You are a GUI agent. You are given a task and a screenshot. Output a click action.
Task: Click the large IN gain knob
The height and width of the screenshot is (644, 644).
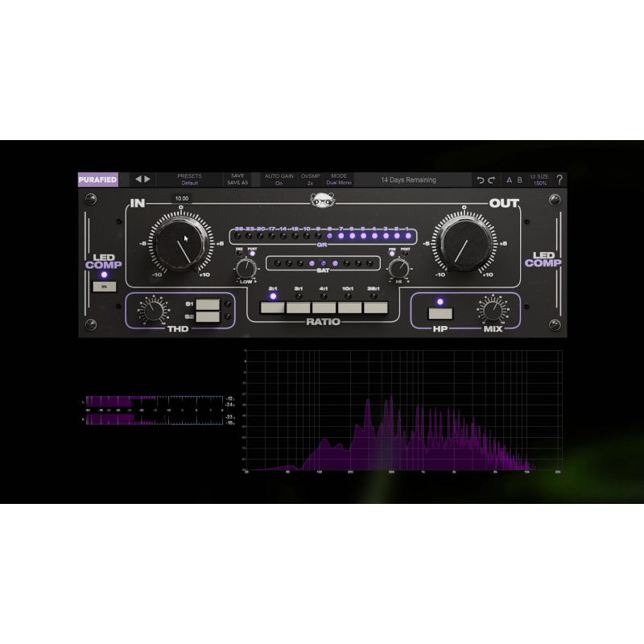pos(180,243)
